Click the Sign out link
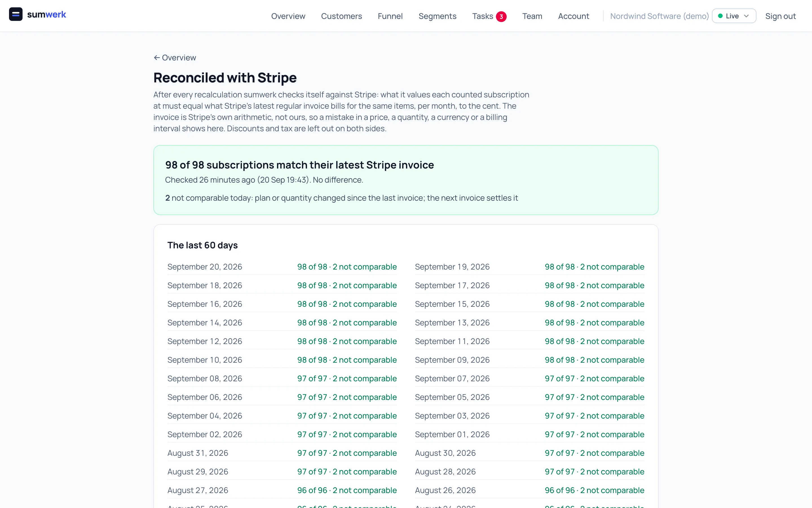812x508 pixels. coord(780,16)
